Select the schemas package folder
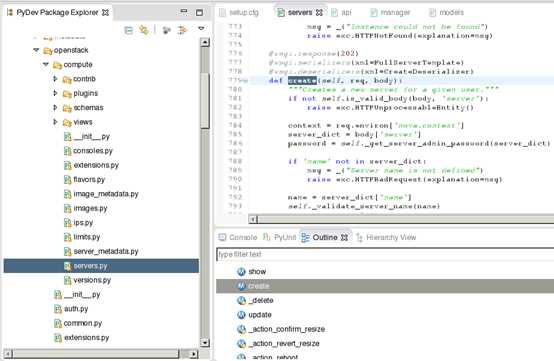This screenshot has width=554, height=361. [x=83, y=108]
